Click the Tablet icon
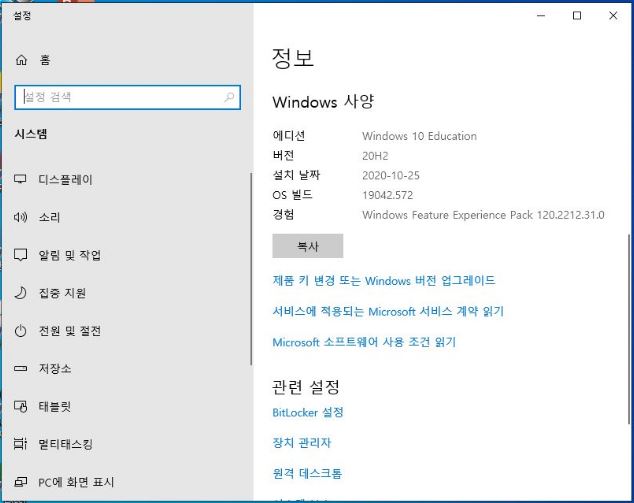The width and height of the screenshot is (634, 503). pos(20,406)
